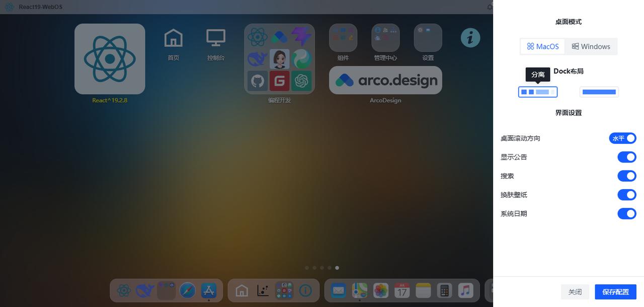The width and height of the screenshot is (644, 307).
Task: Click the 关闭 button
Action: [x=575, y=292]
